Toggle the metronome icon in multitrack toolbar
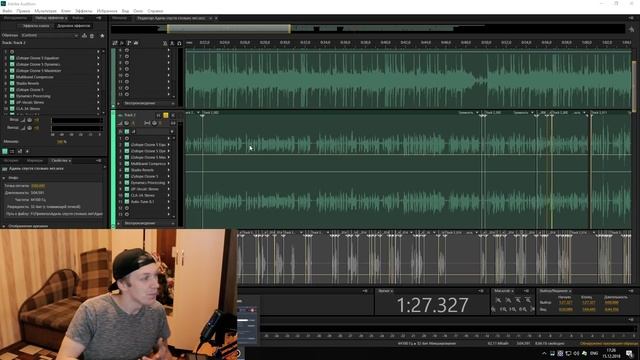 coord(165,43)
